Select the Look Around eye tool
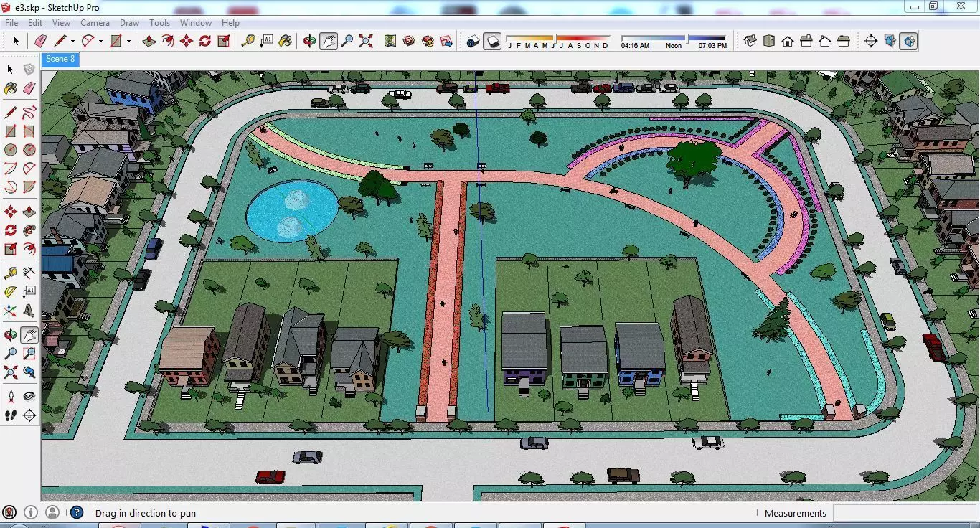The height and width of the screenshot is (528, 980). tap(29, 397)
